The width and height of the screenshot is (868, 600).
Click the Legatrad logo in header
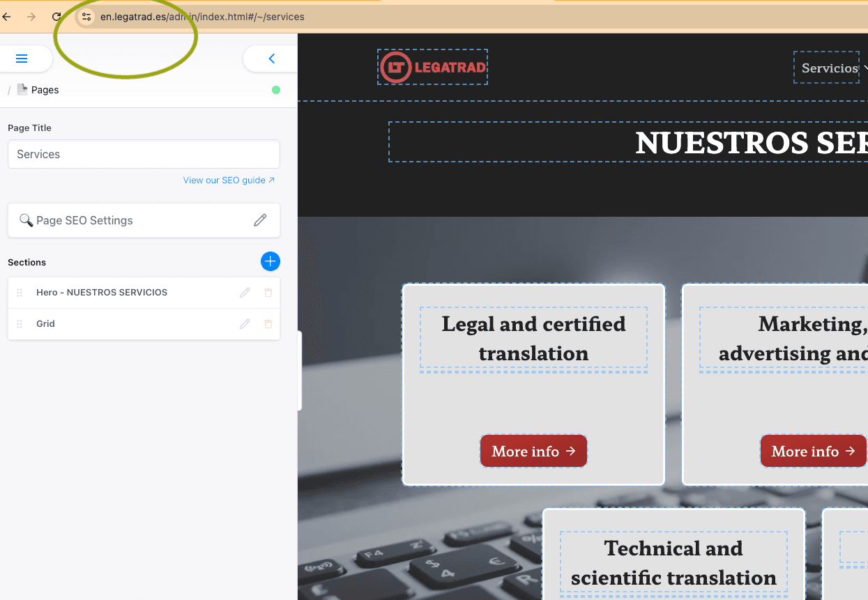coord(432,67)
